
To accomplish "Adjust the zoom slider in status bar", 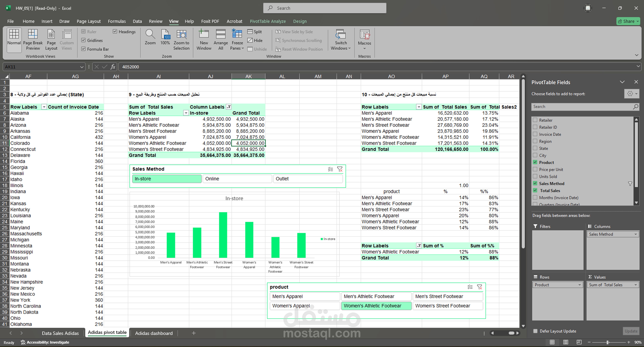I will click(608, 342).
